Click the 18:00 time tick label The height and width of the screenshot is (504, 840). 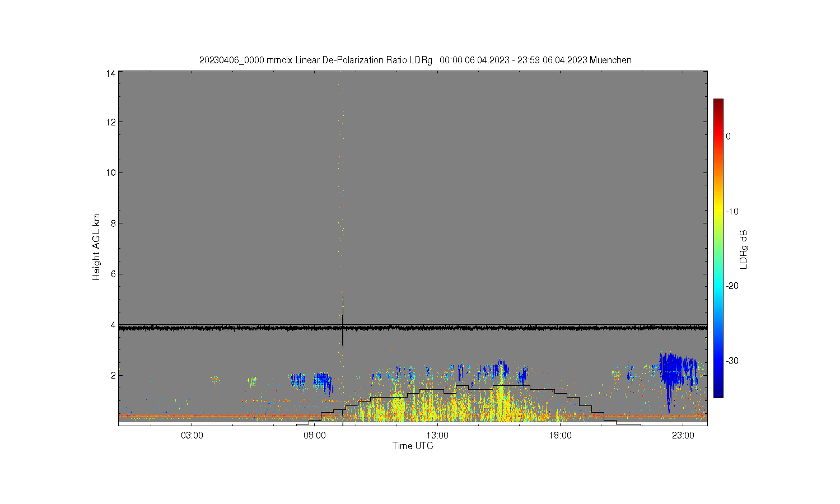560,435
